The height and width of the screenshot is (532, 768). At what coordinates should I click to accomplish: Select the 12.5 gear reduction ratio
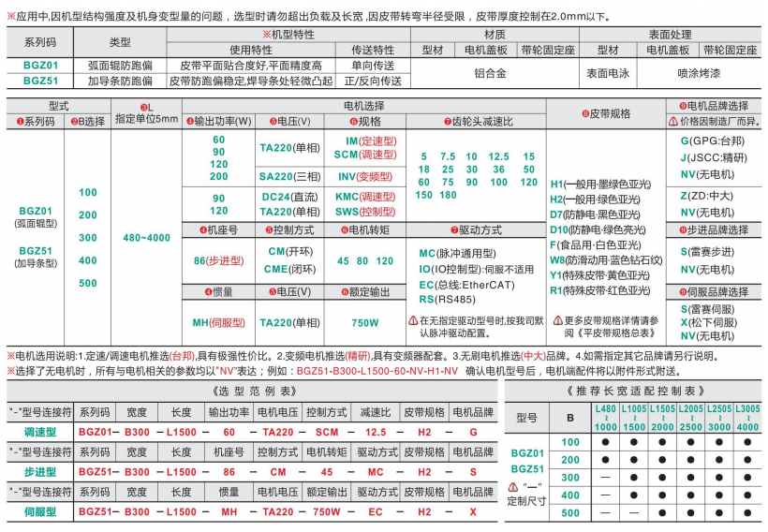coord(498,156)
